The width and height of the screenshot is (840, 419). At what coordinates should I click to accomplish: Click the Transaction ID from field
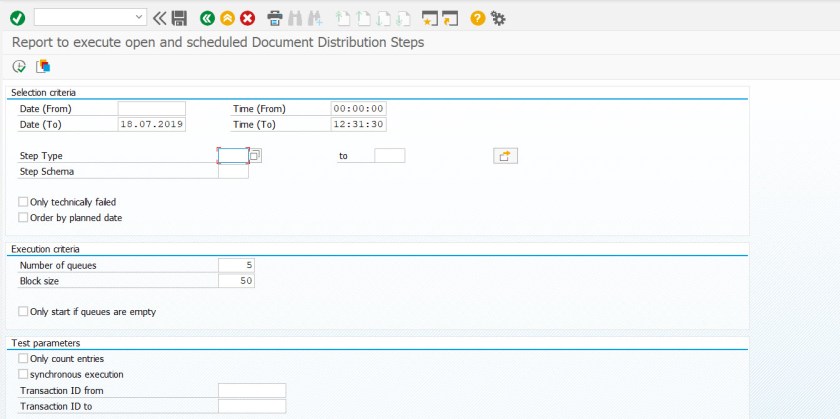252,391
